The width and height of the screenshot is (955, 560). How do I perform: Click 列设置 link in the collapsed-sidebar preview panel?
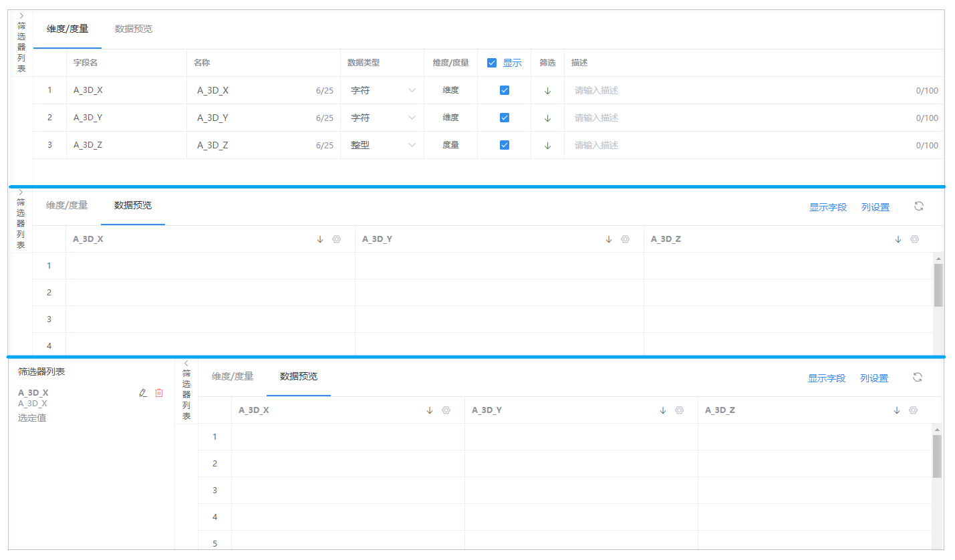click(875, 207)
